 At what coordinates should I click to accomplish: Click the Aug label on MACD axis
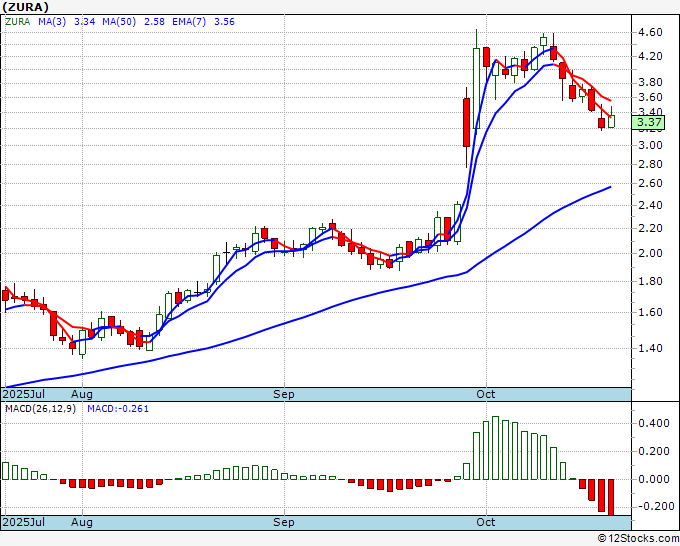82,522
